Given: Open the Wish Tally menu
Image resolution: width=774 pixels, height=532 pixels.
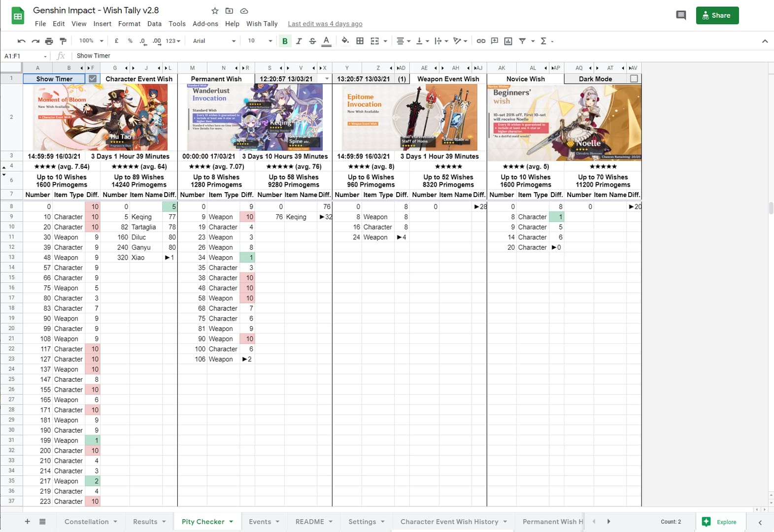Looking at the screenshot, I should pos(262,24).
